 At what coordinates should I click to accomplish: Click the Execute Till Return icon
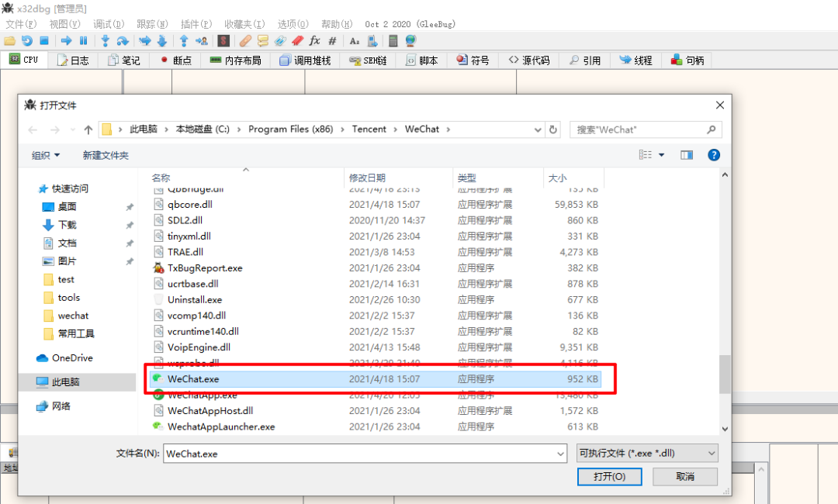click(184, 40)
